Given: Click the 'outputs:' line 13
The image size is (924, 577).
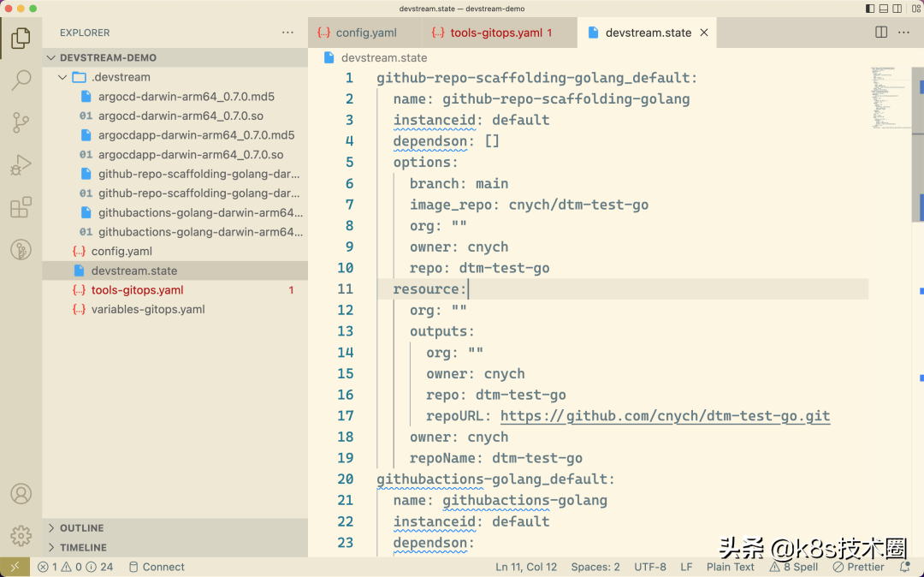Looking at the screenshot, I should coord(442,332).
